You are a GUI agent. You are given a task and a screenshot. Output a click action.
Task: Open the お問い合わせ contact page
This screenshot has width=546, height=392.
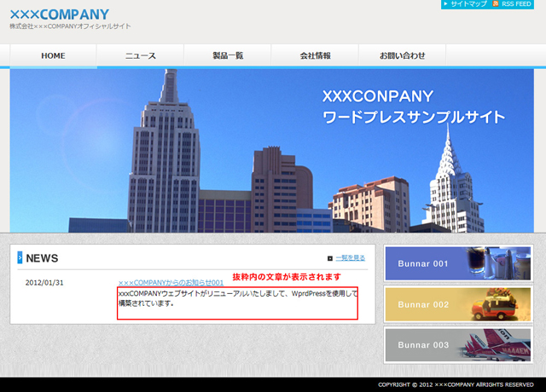pos(403,55)
